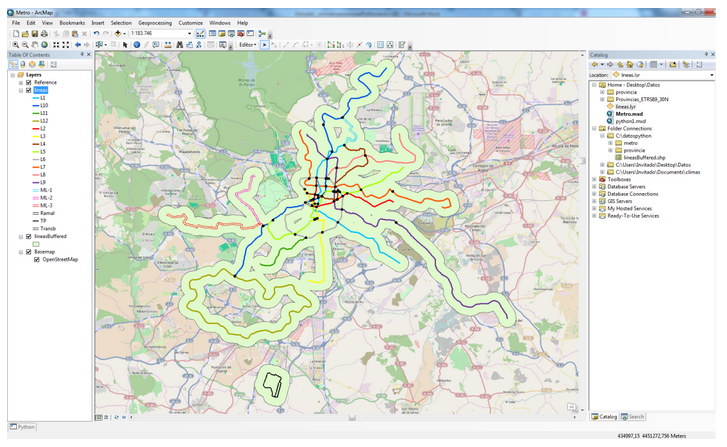Switch to List By Visibility view
Screen dimensions: 727x447
click(32, 64)
